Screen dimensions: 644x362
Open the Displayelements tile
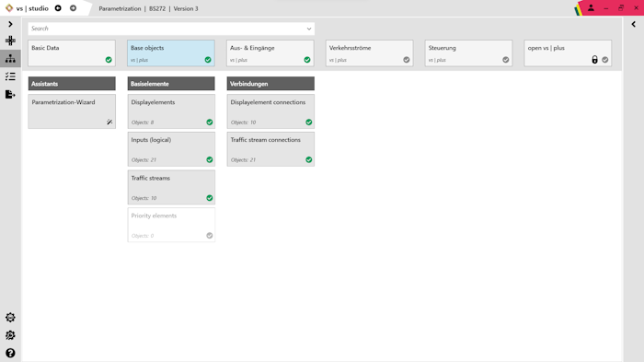tap(171, 111)
